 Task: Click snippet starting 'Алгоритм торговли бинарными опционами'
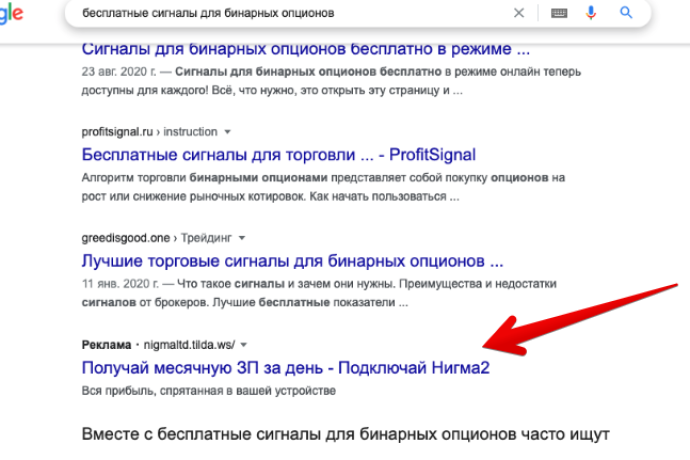click(x=323, y=187)
